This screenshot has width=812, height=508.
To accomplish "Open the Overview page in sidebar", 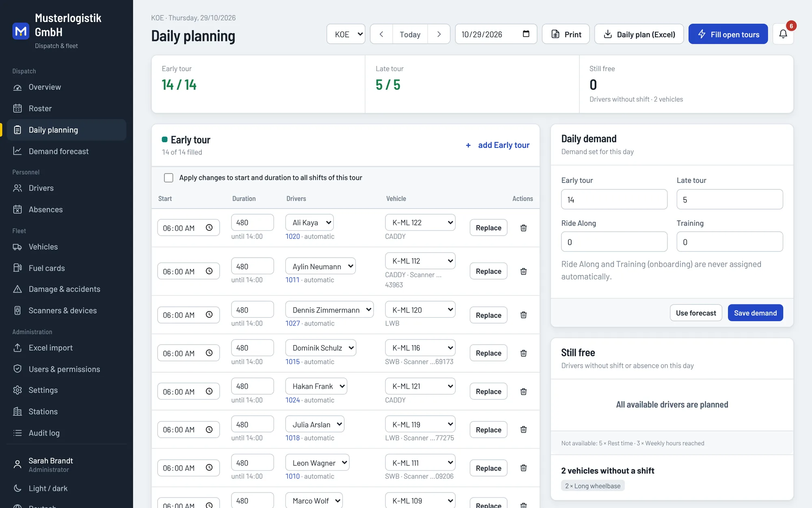I will (x=67, y=87).
